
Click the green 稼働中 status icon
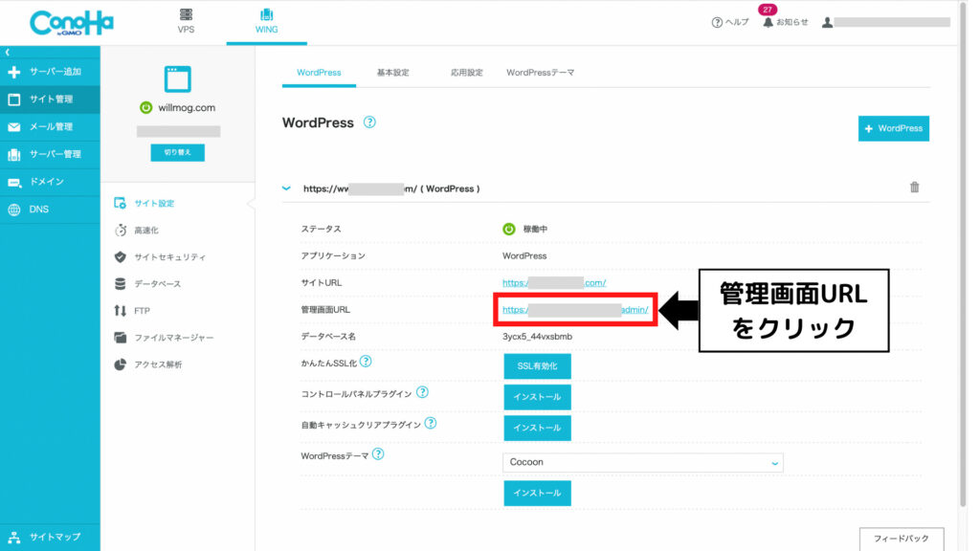coord(509,230)
